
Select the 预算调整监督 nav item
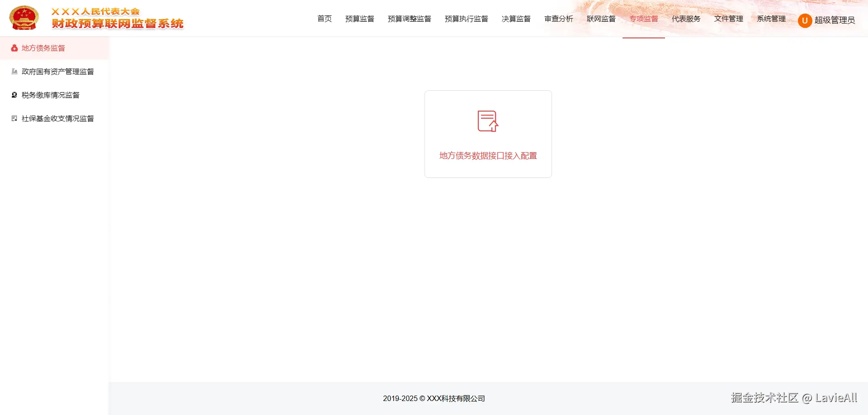pyautogui.click(x=409, y=19)
